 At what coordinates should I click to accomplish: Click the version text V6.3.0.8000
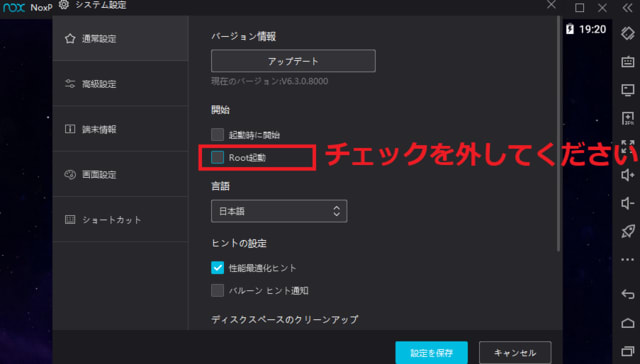tap(304, 81)
